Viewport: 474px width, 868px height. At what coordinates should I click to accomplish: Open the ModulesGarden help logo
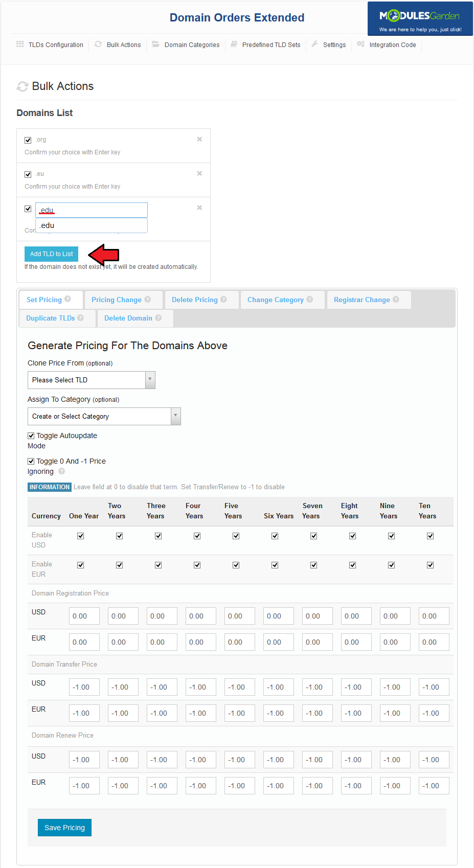(420, 19)
